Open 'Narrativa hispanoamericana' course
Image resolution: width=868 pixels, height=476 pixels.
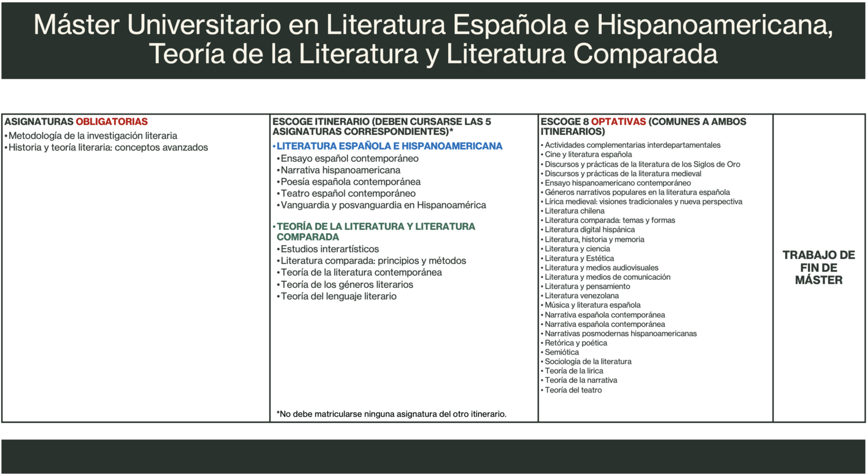coord(340,170)
